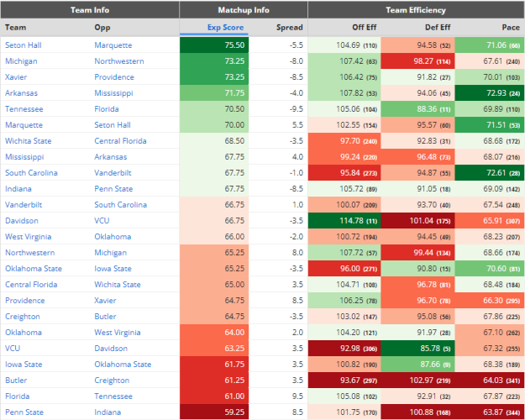Viewport: 525px width, 420px height.
Task: Open Arkansas team link in Team column
Action: pyautogui.click(x=21, y=93)
